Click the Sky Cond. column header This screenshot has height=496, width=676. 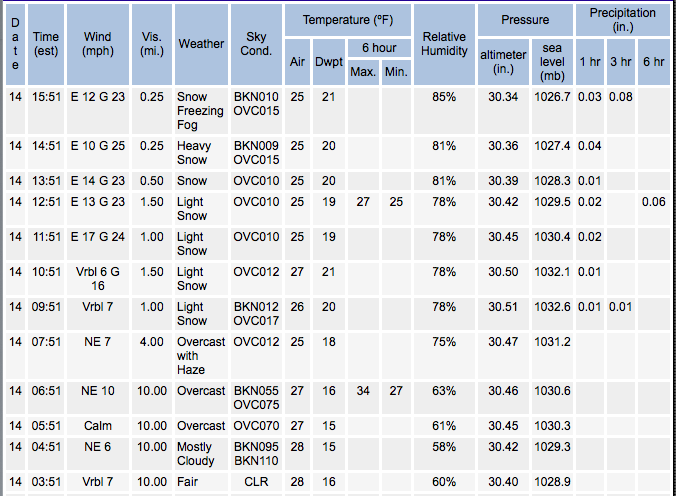256,44
